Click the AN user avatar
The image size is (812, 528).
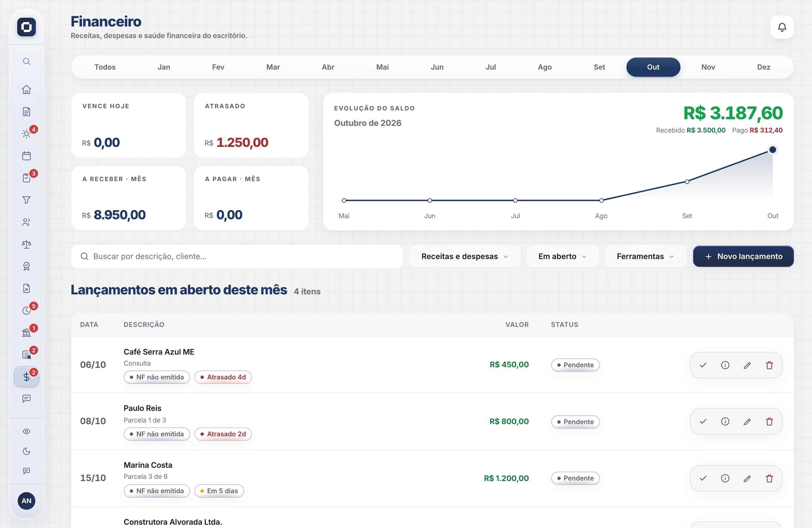[x=26, y=501]
